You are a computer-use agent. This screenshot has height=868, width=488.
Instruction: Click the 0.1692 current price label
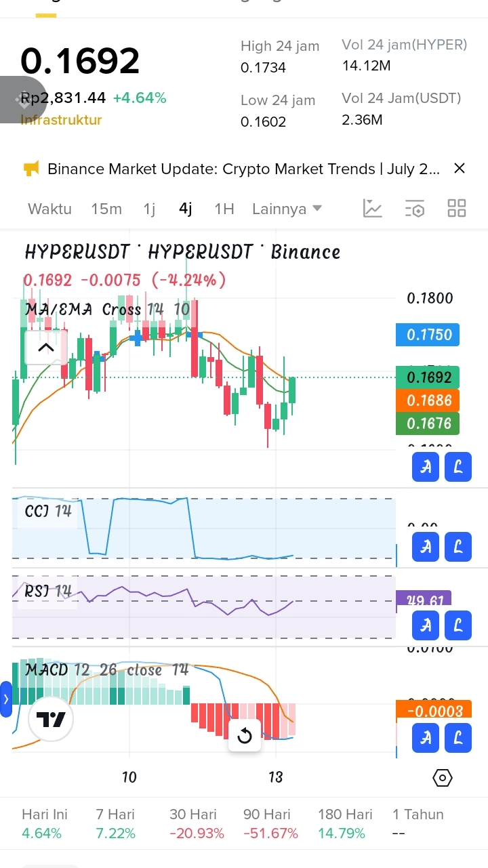[428, 377]
